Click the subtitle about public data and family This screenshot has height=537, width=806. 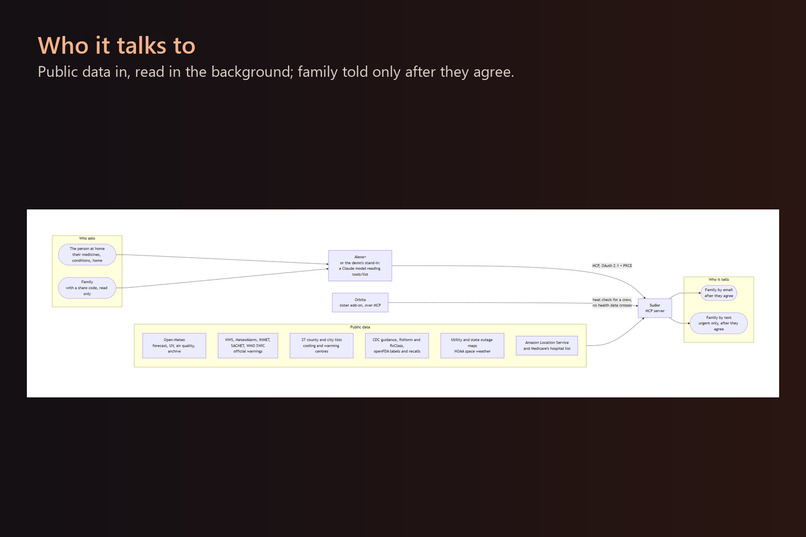pos(276,72)
